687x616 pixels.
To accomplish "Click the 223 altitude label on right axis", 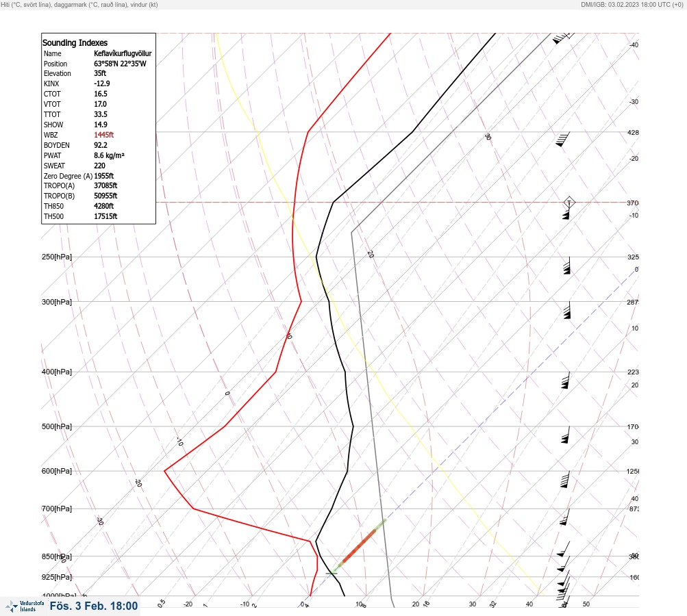I will (633, 372).
